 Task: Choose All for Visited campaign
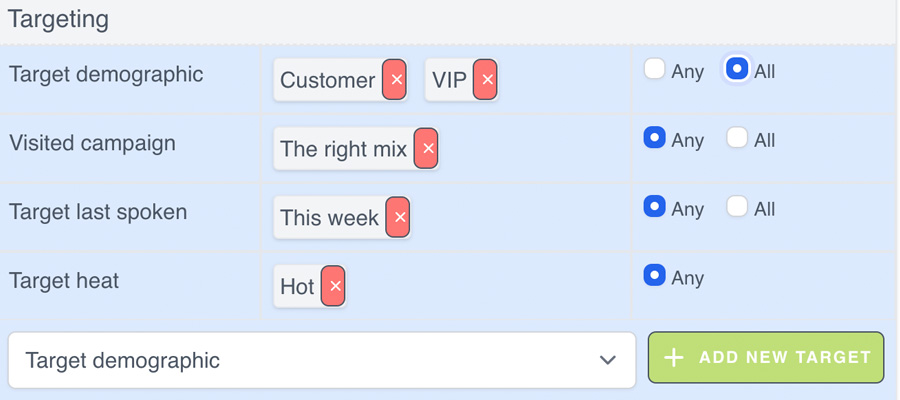click(x=737, y=139)
